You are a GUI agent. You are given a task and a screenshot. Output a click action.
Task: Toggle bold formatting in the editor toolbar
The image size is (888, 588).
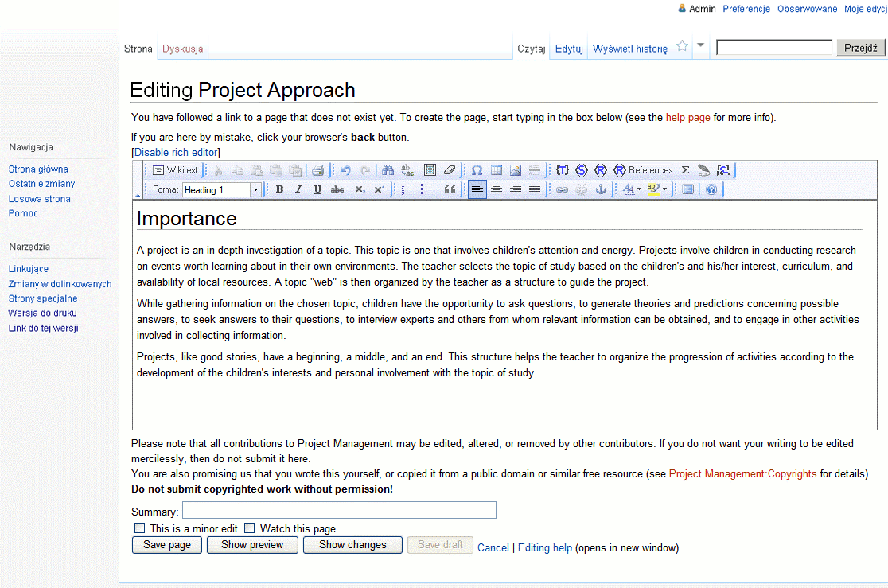279,189
